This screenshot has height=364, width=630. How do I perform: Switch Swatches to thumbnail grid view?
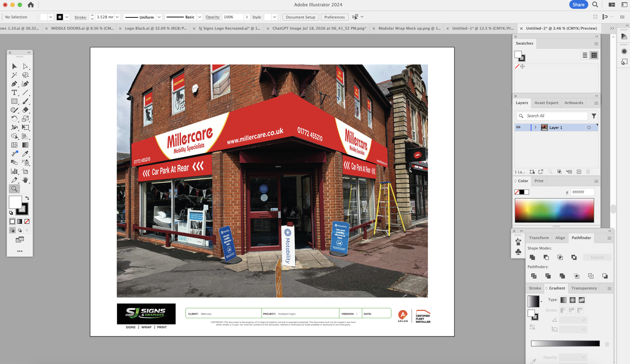pos(594,55)
